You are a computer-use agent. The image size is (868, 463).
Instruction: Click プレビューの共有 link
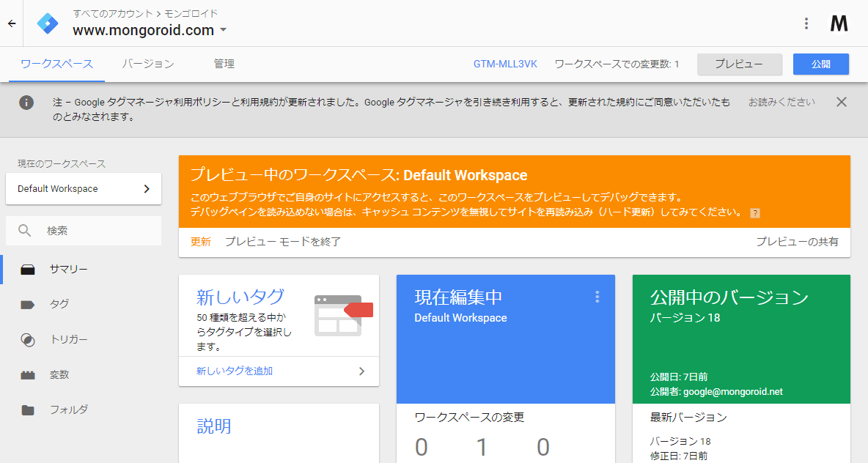click(x=797, y=242)
